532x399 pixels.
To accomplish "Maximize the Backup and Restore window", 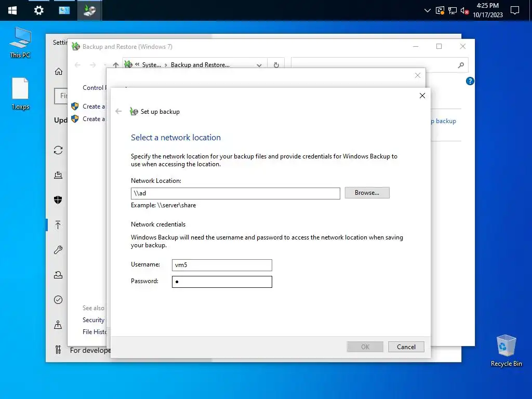I will [x=439, y=46].
